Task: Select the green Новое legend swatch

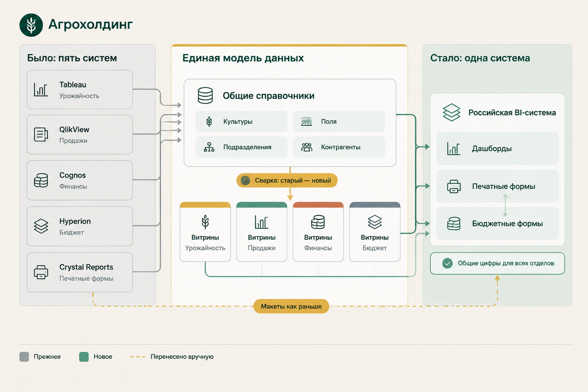Action: 84,357
